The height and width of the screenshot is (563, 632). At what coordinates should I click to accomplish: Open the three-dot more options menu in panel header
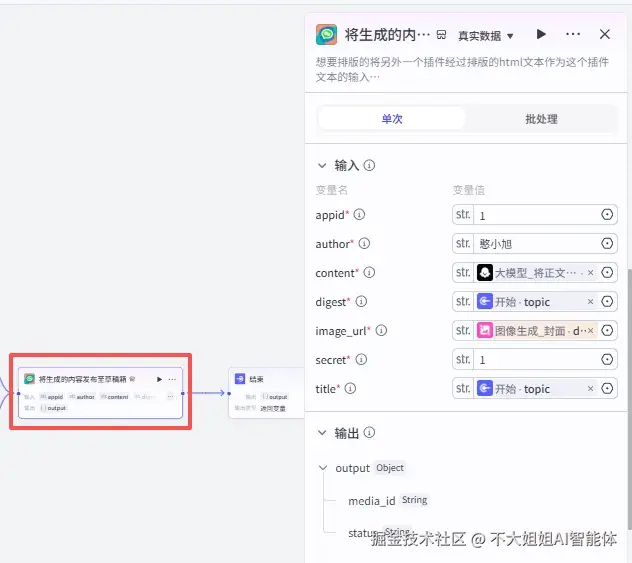click(x=573, y=34)
